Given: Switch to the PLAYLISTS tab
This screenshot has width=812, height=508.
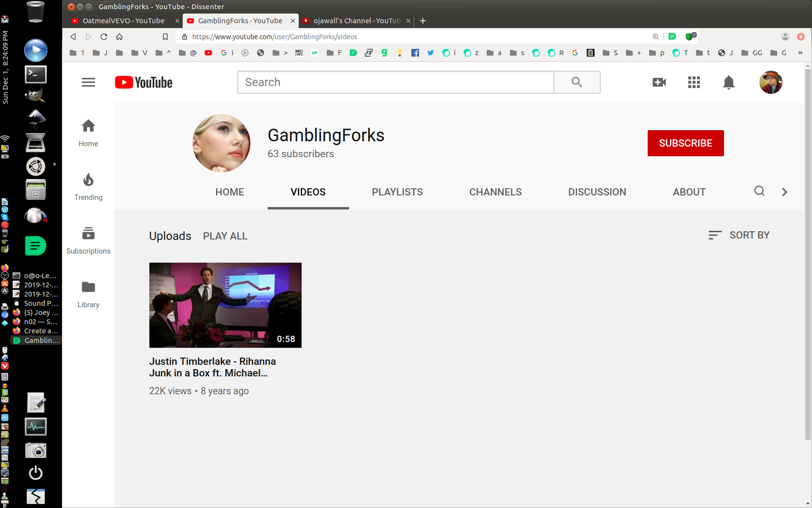Looking at the screenshot, I should coord(397,192).
